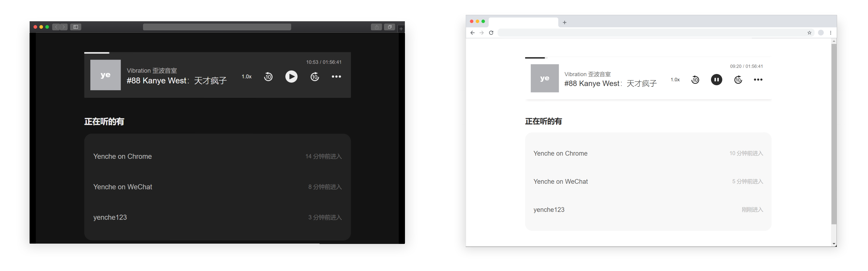The image size is (868, 271).
Task: Skip back 10 seconds in the dark player
Action: 268,76
